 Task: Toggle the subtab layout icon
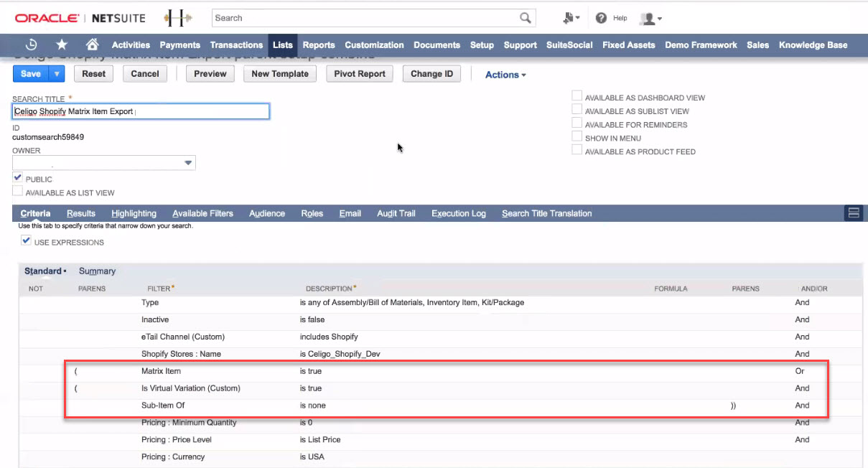pos(854,212)
